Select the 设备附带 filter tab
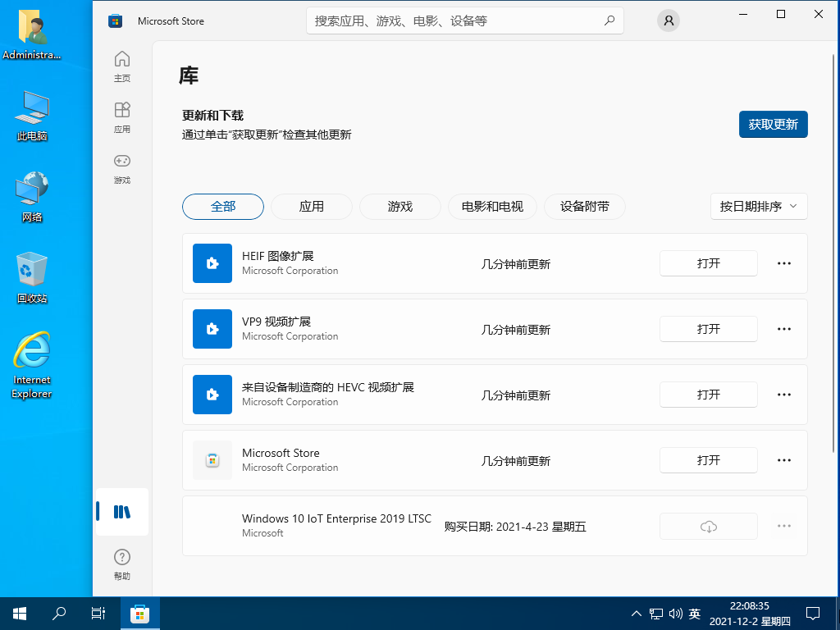 tap(584, 206)
